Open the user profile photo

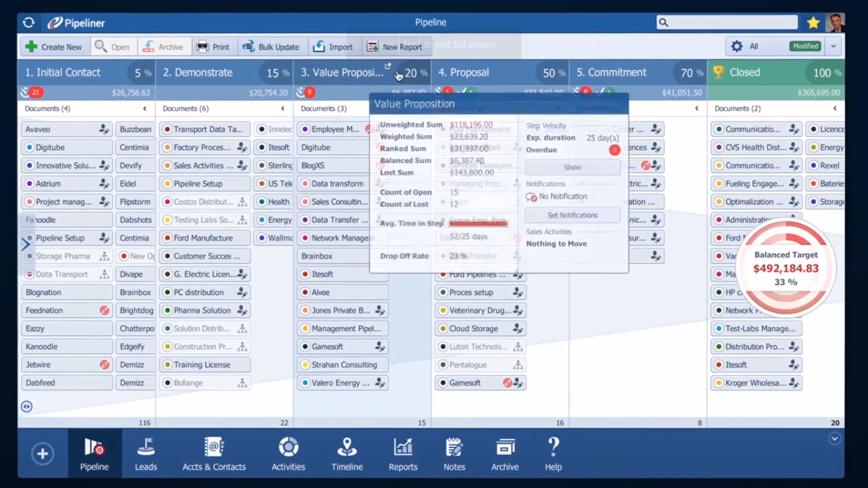[835, 22]
